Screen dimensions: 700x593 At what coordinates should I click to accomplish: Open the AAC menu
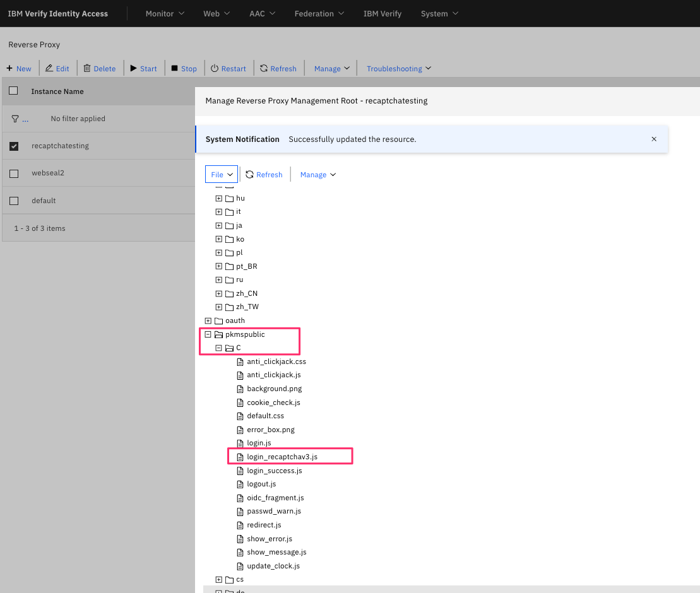(x=262, y=14)
